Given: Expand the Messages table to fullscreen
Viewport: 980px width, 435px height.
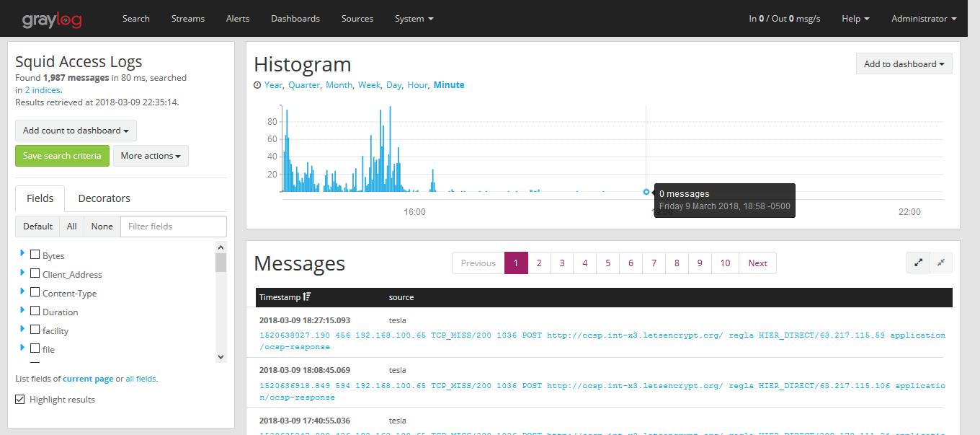Looking at the screenshot, I should (x=918, y=263).
